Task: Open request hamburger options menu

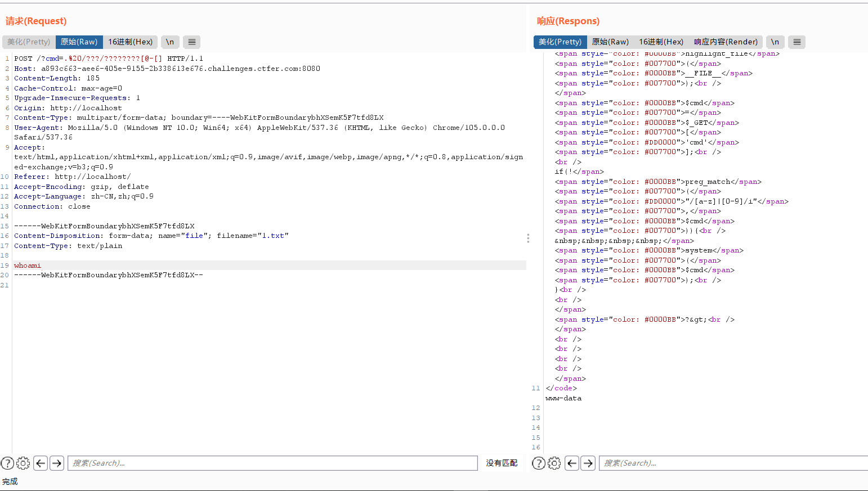Action: pos(192,42)
